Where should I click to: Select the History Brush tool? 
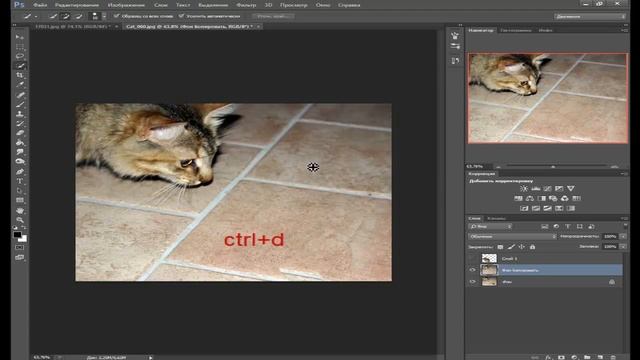(x=20, y=124)
